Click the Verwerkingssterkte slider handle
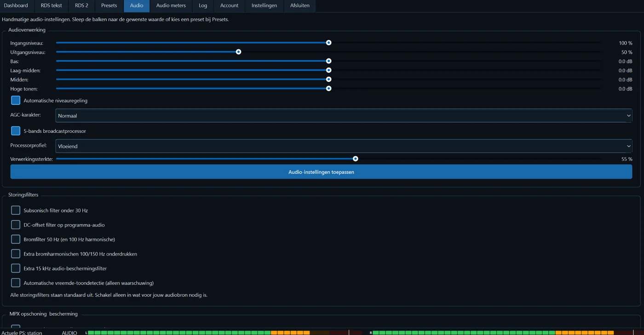644x335 pixels. point(355,159)
